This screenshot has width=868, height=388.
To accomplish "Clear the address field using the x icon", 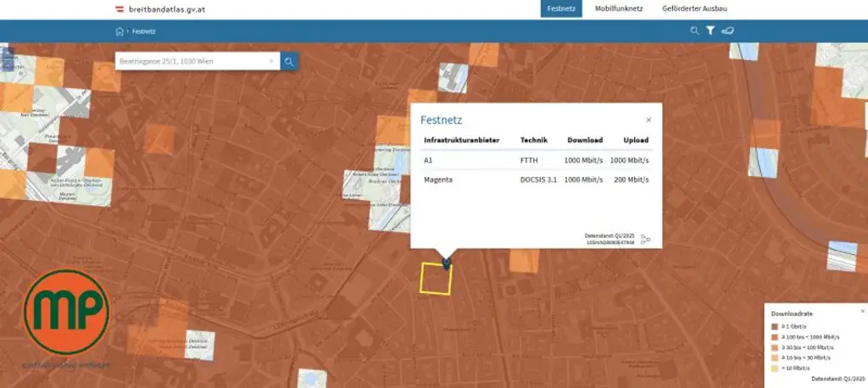I will 270,62.
